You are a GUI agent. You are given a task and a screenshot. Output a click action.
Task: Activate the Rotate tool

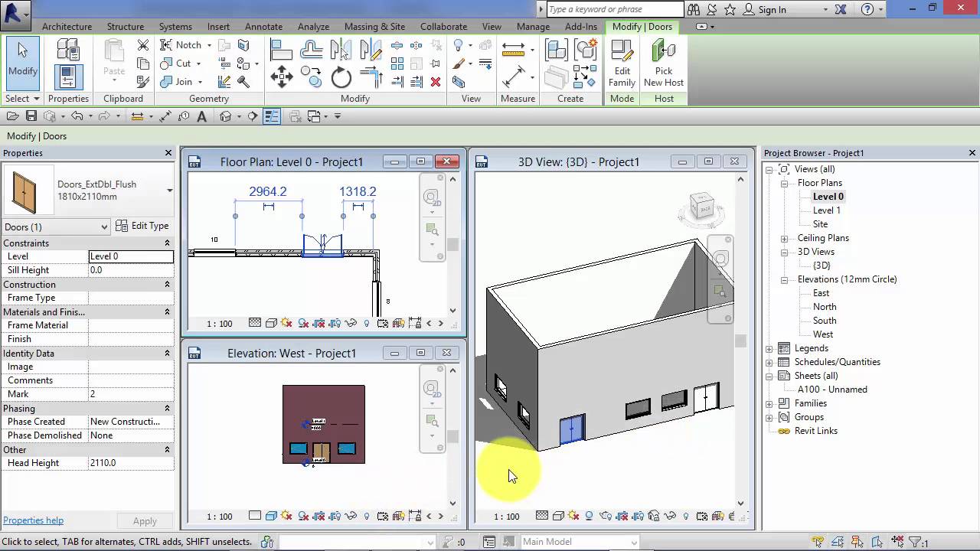pos(341,77)
